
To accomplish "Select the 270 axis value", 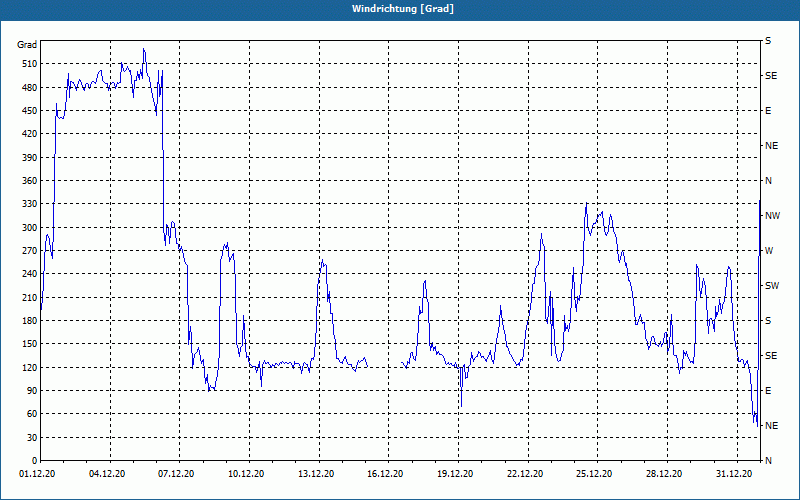I will [x=29, y=251].
